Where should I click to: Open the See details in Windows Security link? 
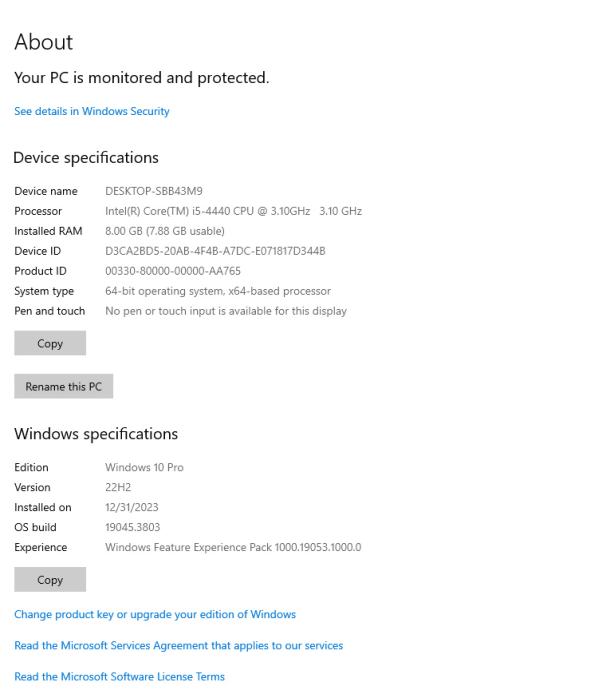point(91,111)
